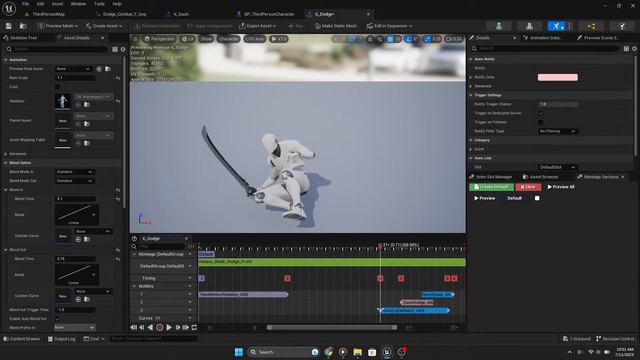Toggle Trigger on Follower checkbox
The height and width of the screenshot is (360, 640).
[x=540, y=122]
